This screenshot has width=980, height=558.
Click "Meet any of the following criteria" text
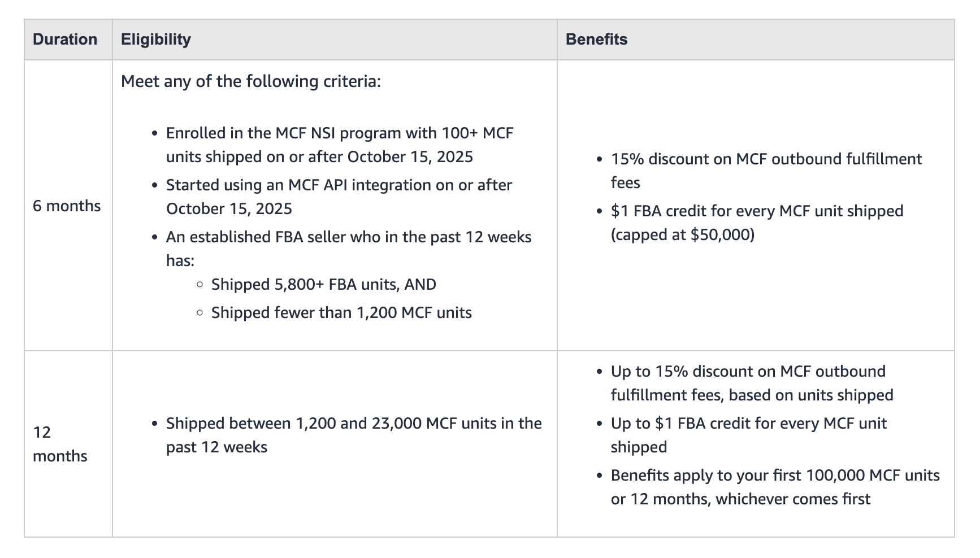coord(251,81)
